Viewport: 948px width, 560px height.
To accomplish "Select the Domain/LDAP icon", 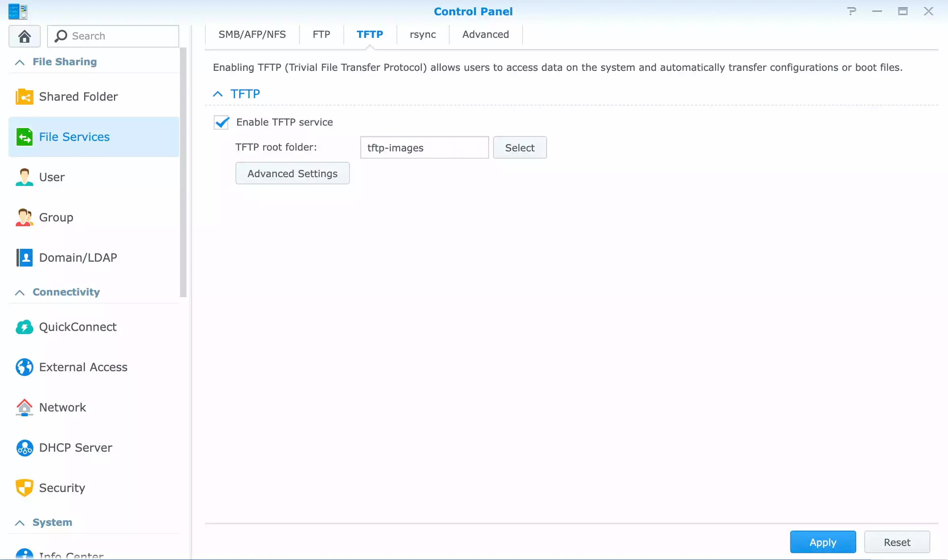I will [x=24, y=258].
